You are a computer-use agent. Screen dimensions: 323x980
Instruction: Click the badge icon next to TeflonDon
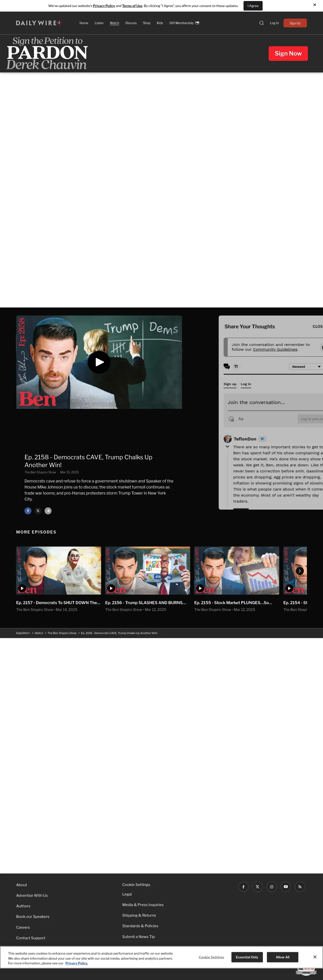(x=262, y=439)
